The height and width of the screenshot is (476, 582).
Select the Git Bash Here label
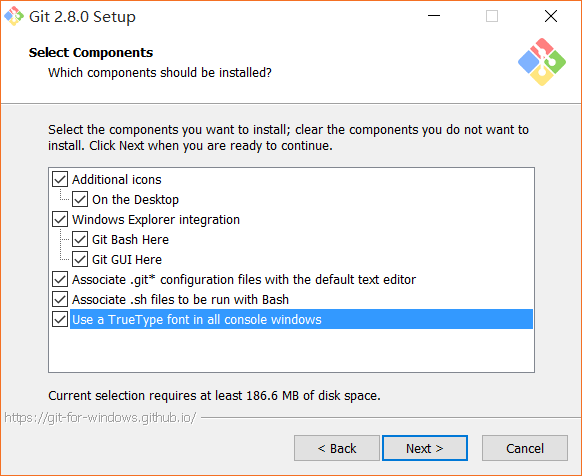click(x=130, y=240)
